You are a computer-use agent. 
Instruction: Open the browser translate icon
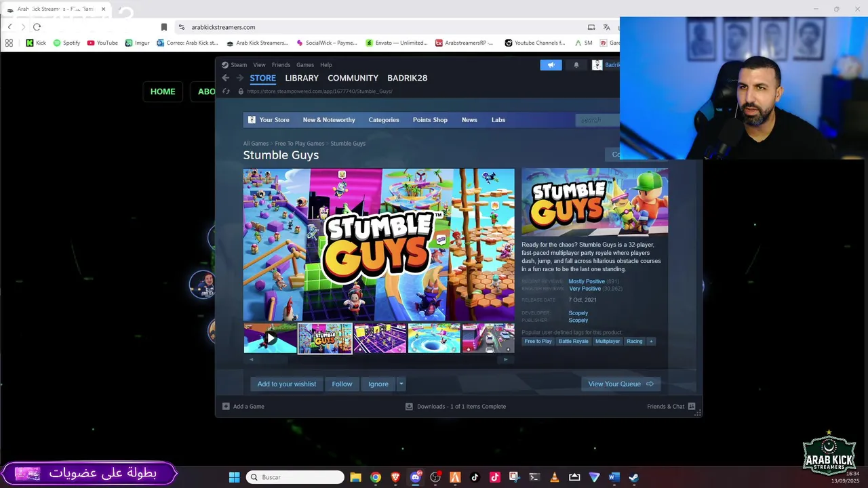(606, 27)
